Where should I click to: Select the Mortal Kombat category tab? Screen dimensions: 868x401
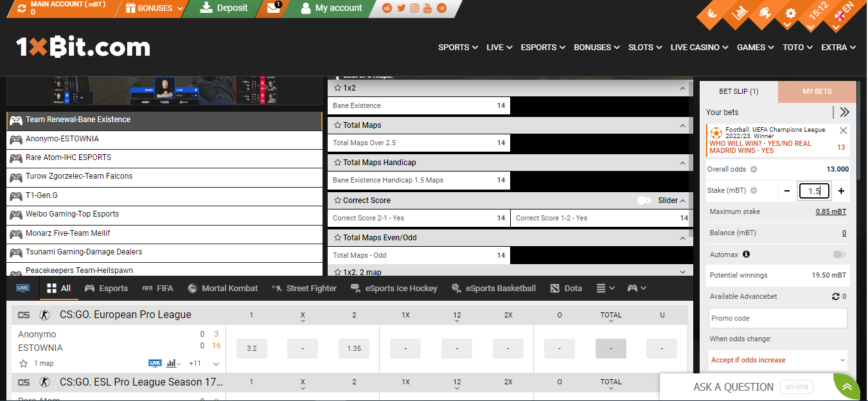click(222, 289)
